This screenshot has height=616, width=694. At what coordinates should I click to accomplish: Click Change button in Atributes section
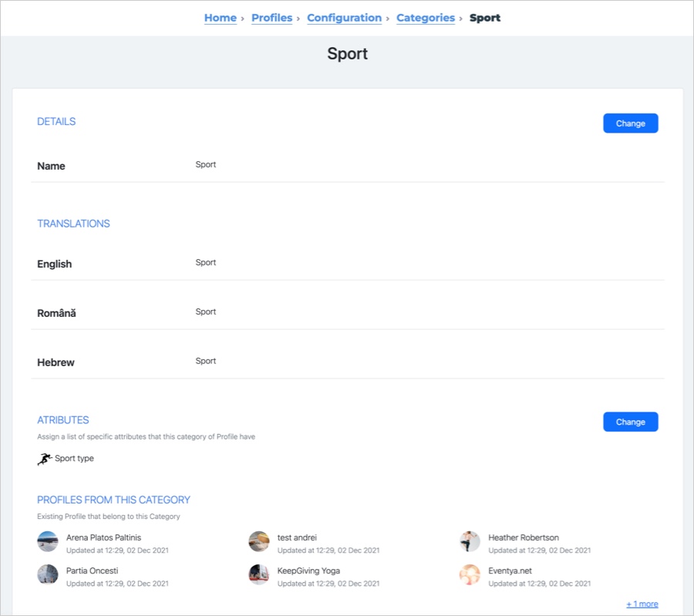[630, 422]
